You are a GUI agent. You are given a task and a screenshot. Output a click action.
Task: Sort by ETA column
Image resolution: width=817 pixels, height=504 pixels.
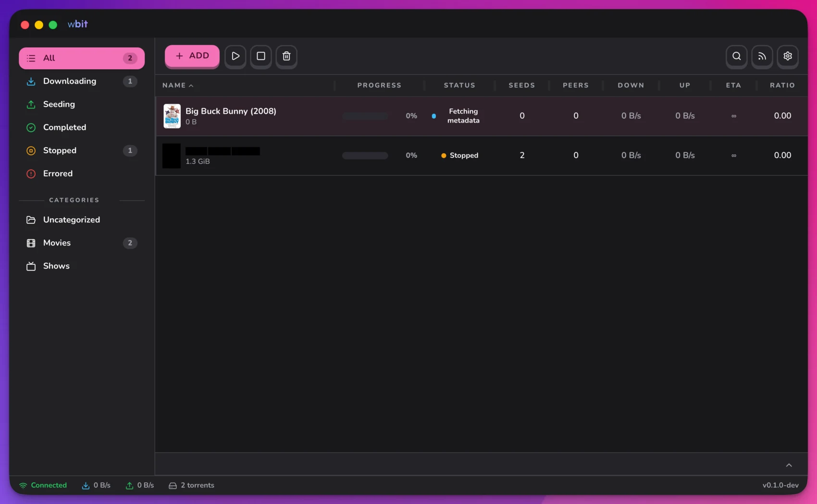tap(733, 86)
